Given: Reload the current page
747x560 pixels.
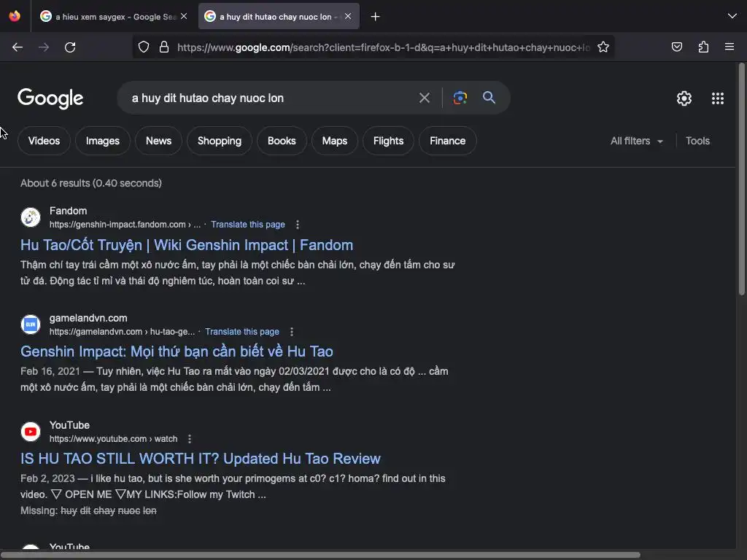Looking at the screenshot, I should (x=70, y=47).
